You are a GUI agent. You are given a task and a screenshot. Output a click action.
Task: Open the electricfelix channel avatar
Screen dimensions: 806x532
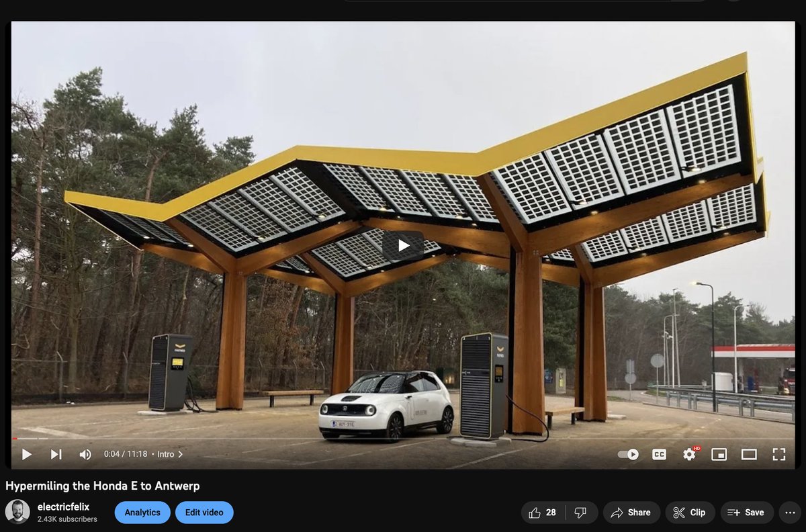(x=17, y=512)
